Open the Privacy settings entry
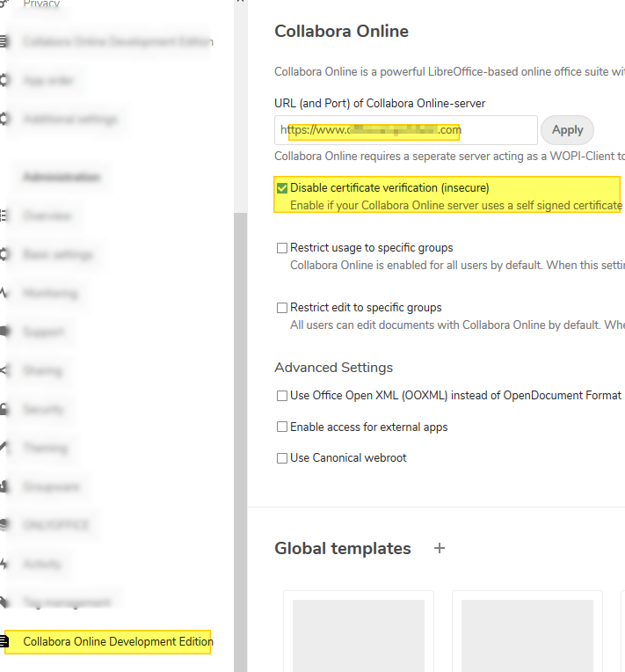Screen dimensions: 625x672 [x=41, y=4]
